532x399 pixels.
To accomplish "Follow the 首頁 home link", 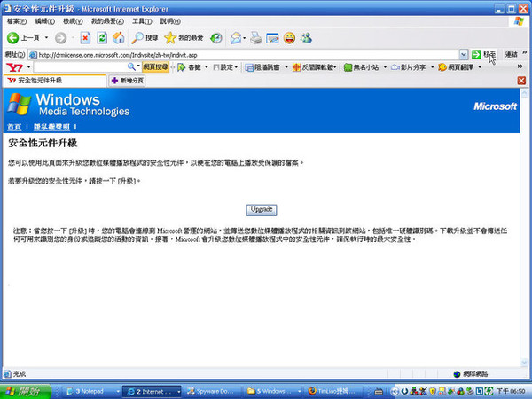I will coord(14,127).
